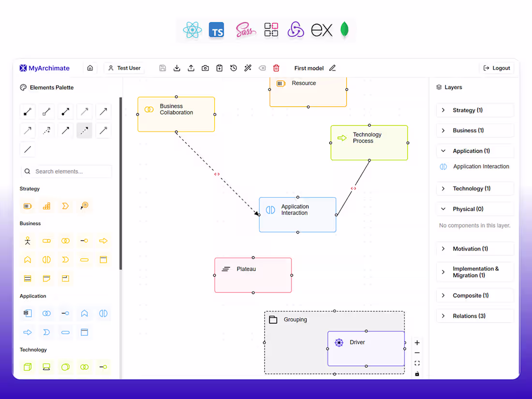Image resolution: width=532 pixels, height=399 pixels.
Task: Click the Logout button
Action: (x=497, y=68)
